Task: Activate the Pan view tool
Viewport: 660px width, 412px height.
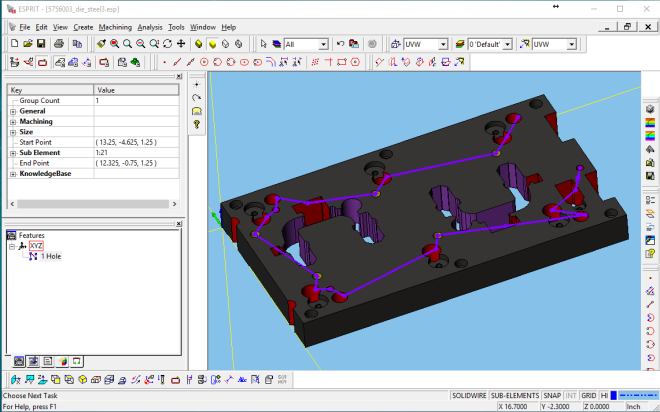Action: [179, 44]
